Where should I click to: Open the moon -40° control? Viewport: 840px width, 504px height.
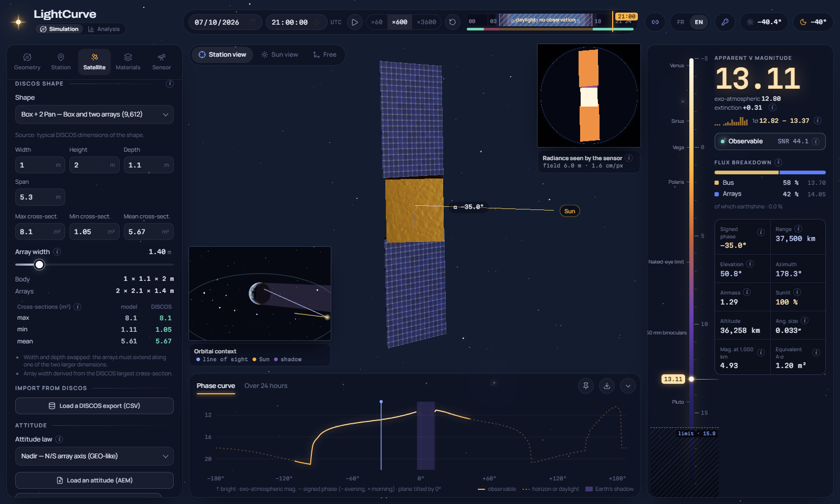point(813,22)
